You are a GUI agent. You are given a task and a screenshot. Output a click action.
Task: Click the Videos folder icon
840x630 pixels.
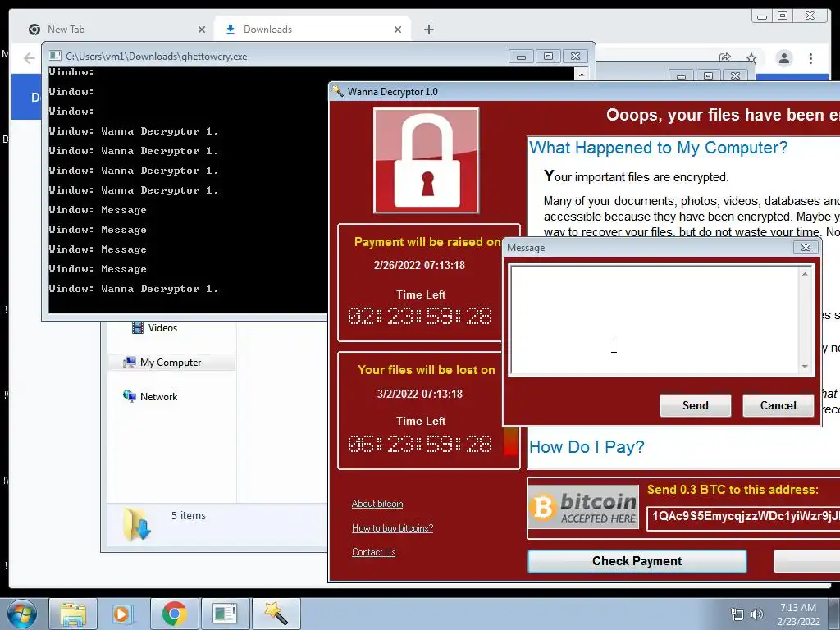pos(138,327)
